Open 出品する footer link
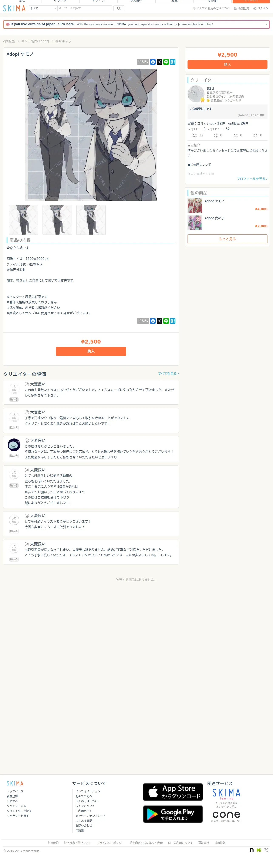Viewport: 273px width, 868px height. (12, 801)
